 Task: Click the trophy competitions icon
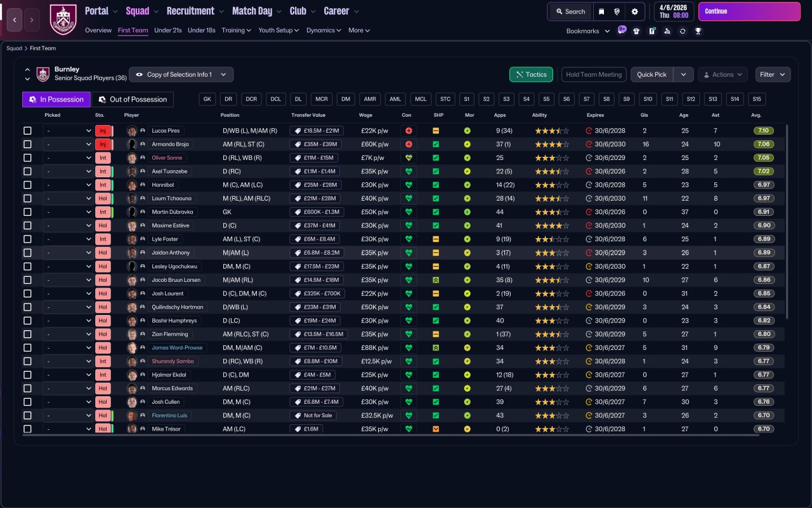[698, 30]
